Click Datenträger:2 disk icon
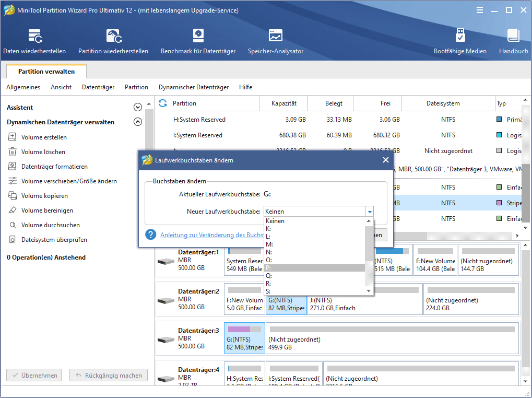 pos(166,300)
